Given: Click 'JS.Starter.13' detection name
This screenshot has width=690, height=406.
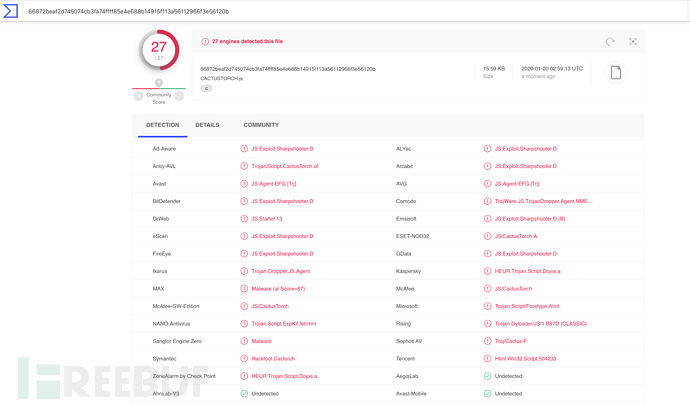Looking at the screenshot, I should 267,219.
